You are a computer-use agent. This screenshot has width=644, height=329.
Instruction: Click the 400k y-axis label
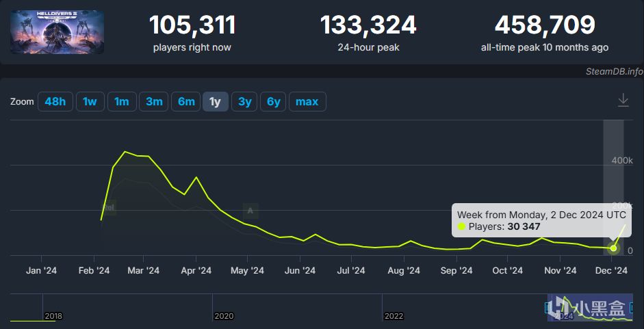click(x=622, y=161)
